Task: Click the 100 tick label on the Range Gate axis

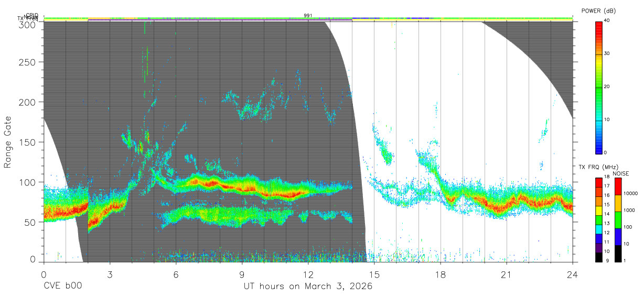Action: (29, 182)
